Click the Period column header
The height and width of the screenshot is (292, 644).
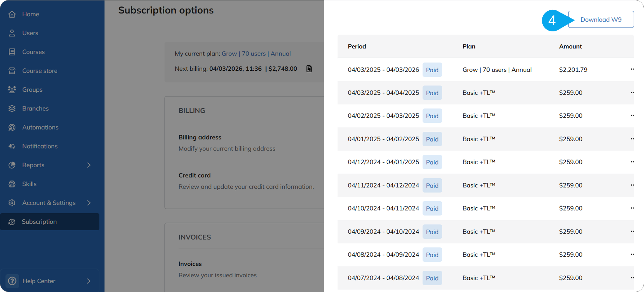[357, 47]
